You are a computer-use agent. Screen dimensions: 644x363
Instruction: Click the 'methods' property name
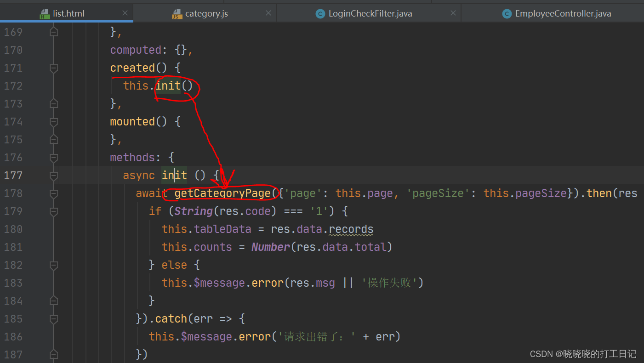click(x=132, y=158)
